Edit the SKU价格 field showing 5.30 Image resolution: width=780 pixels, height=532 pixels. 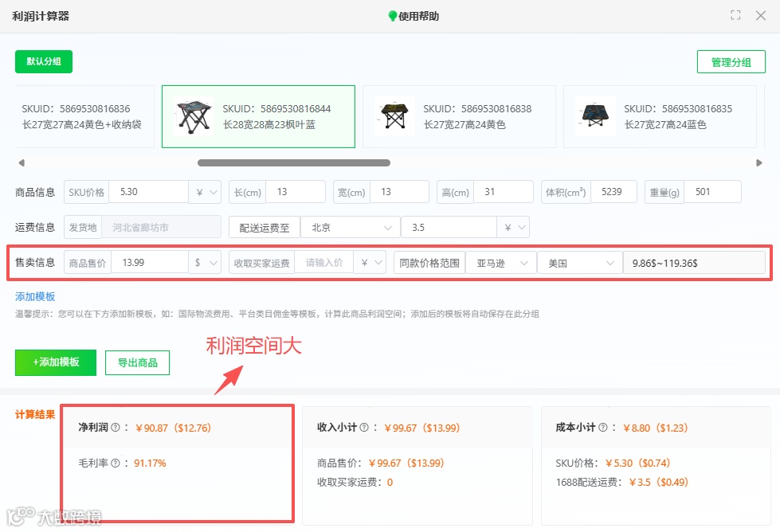pos(148,192)
